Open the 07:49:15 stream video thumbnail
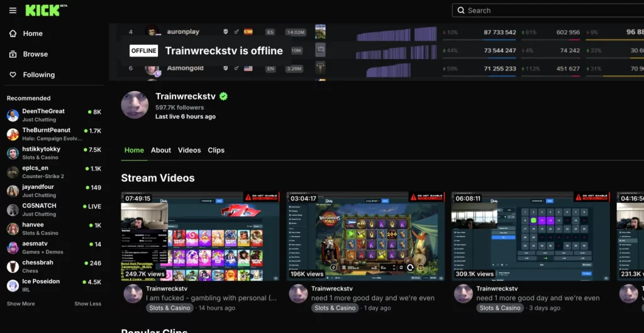The width and height of the screenshot is (644, 333). tap(200, 236)
